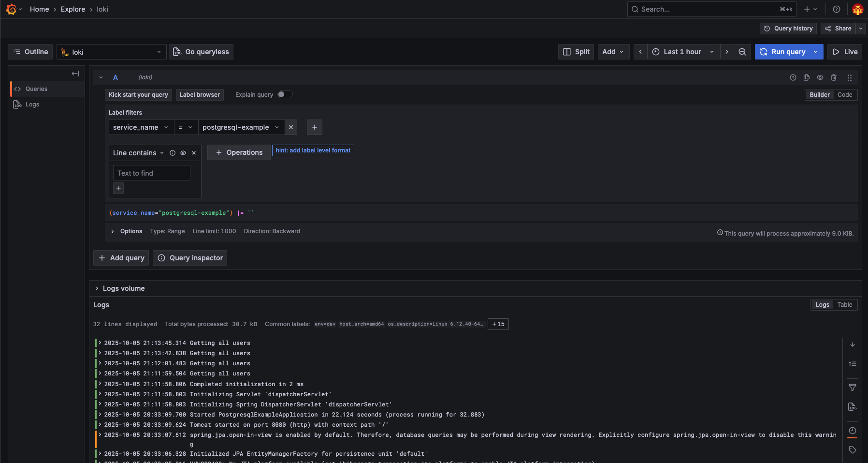Switch the Logs panel to Table view

844,305
